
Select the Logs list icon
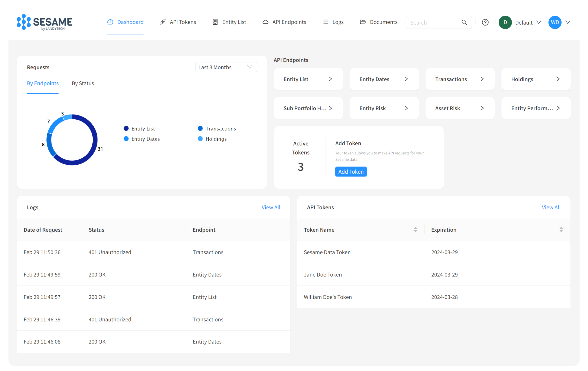click(325, 22)
